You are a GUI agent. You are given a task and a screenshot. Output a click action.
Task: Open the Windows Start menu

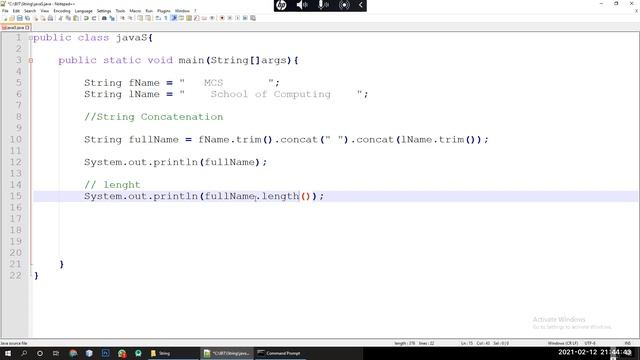[x=8, y=353]
